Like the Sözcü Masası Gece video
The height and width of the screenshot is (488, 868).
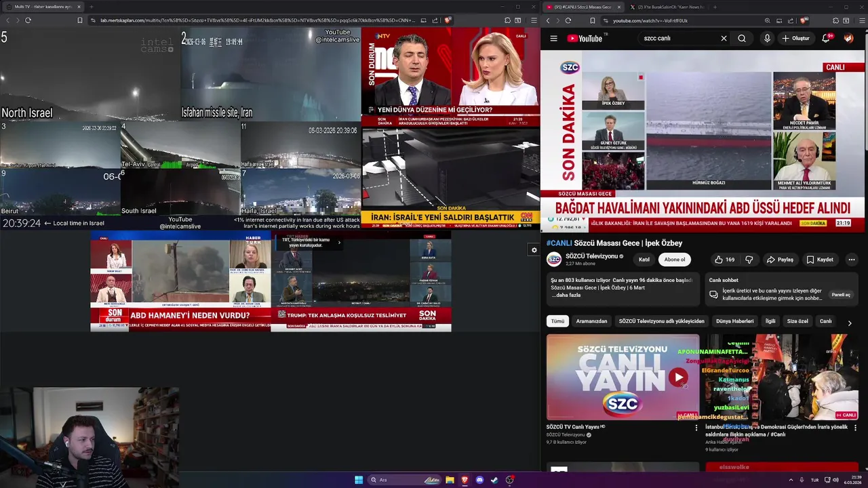[x=724, y=260]
